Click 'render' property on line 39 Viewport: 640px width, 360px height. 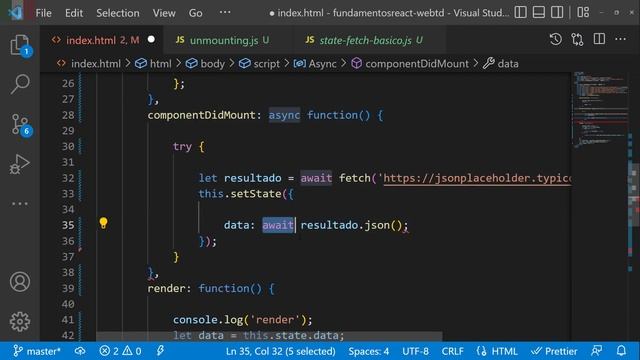click(x=166, y=288)
